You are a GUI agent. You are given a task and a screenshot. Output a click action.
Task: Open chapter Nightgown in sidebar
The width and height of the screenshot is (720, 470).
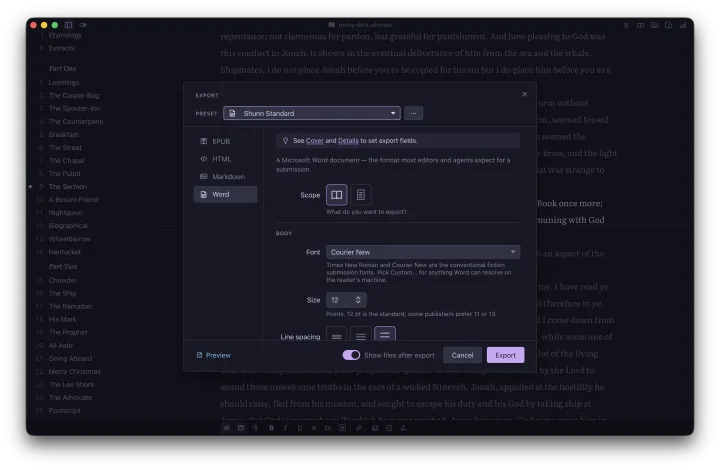coord(66,213)
